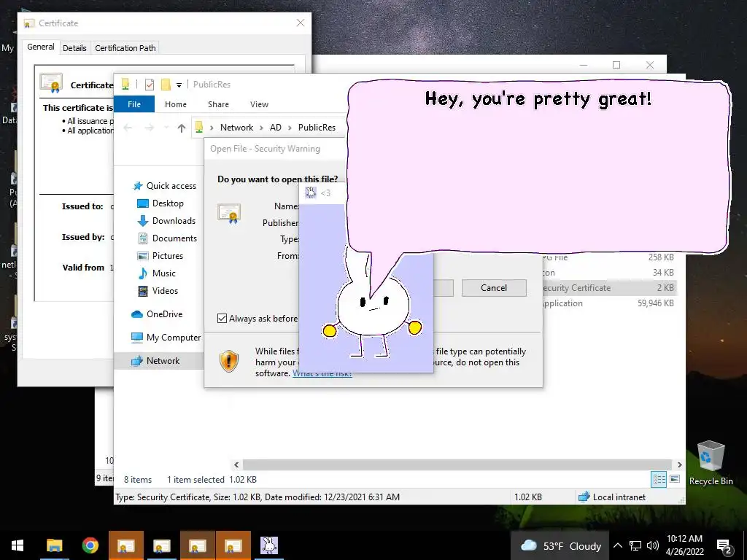Click the AD breadcrumb in address bar
The image size is (747, 560).
pyautogui.click(x=275, y=128)
